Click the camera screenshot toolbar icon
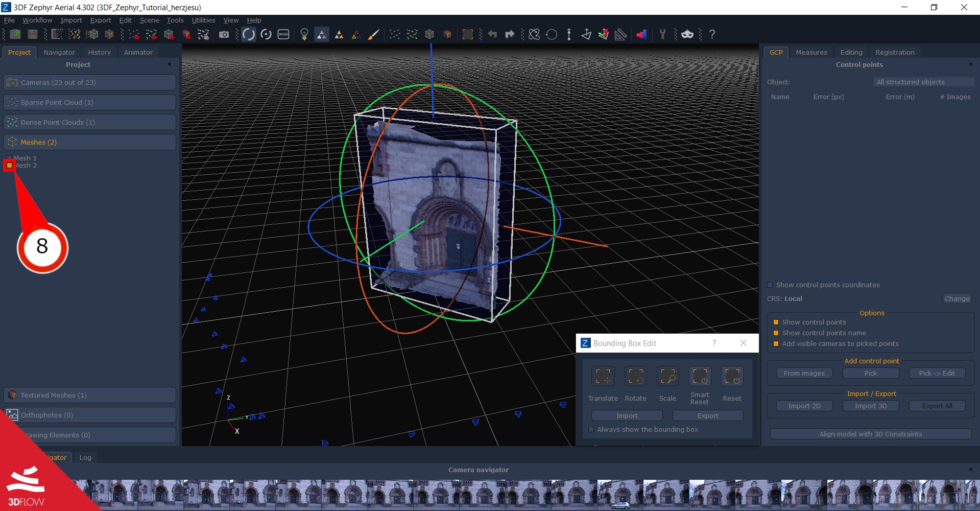980x511 pixels. click(x=224, y=34)
